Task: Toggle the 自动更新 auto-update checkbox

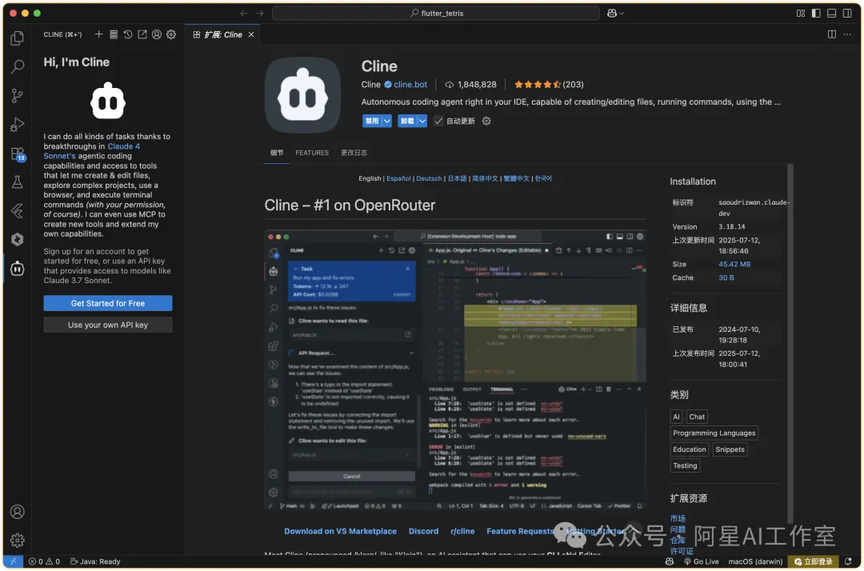Action: [x=438, y=121]
